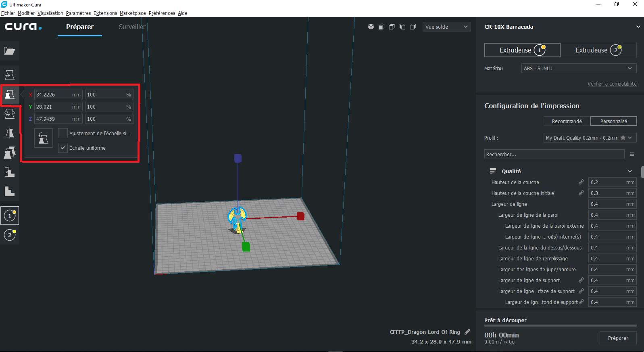Select the Rotate tool icon

10,114
